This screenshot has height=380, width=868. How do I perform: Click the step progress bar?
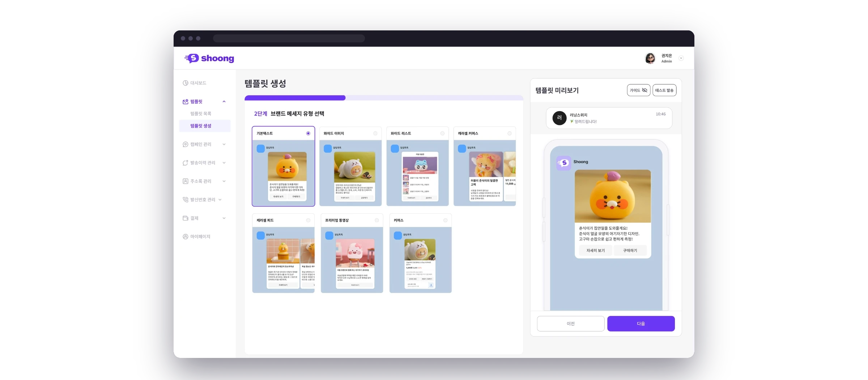tap(384, 98)
